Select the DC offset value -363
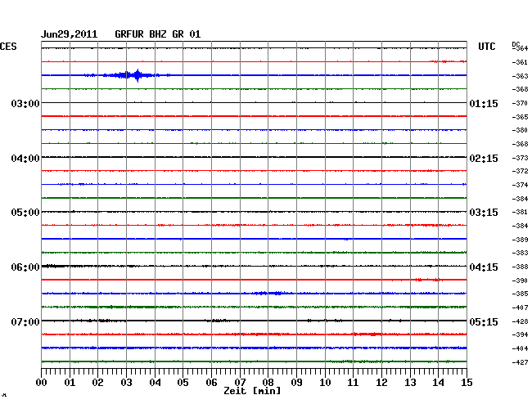Image resolution: width=532 pixels, height=404 pixels. (x=520, y=76)
